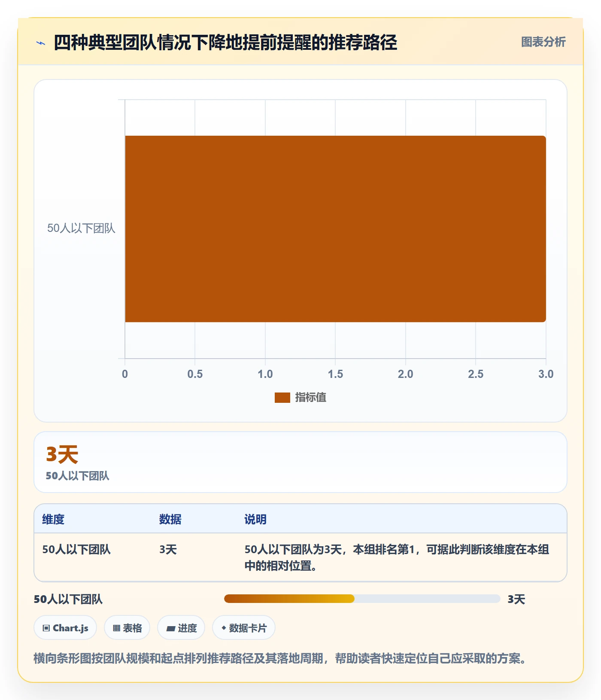Click the 图表分析 label in header

click(543, 42)
